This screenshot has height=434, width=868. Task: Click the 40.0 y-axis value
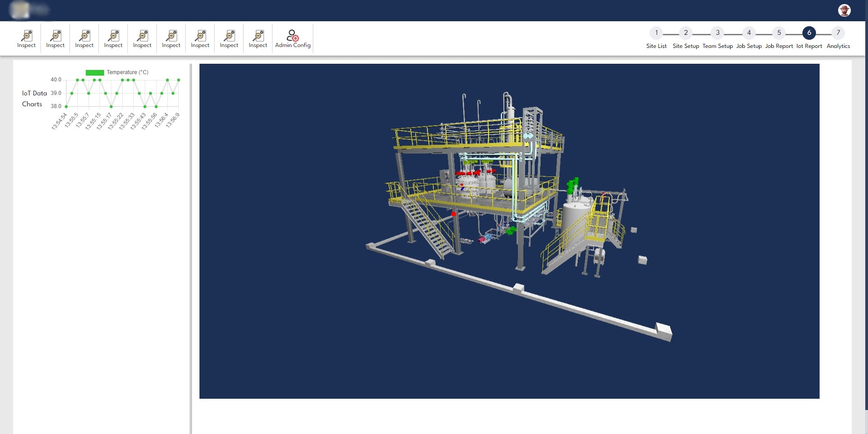click(x=56, y=80)
